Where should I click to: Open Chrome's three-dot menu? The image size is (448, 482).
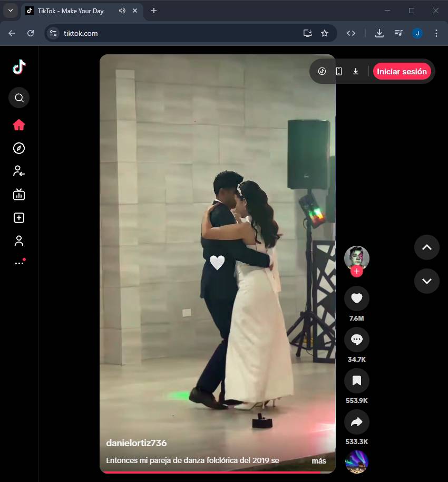(x=436, y=33)
